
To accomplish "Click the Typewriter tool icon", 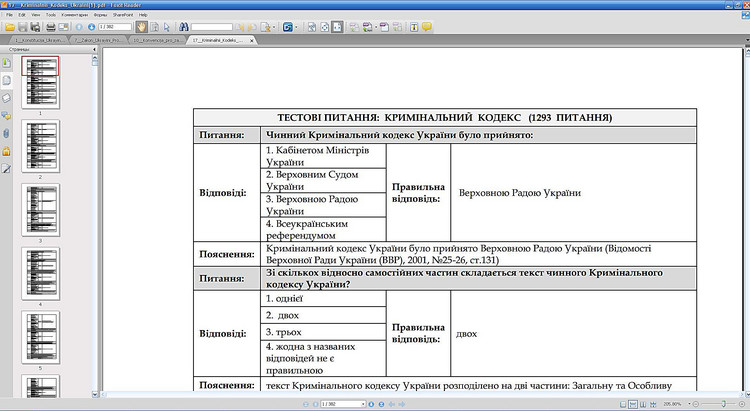I will [x=414, y=27].
